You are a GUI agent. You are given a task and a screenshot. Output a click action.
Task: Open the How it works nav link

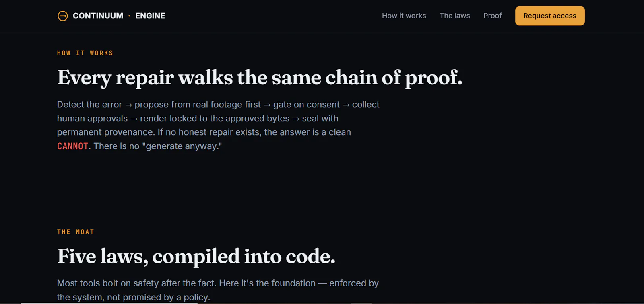404,16
